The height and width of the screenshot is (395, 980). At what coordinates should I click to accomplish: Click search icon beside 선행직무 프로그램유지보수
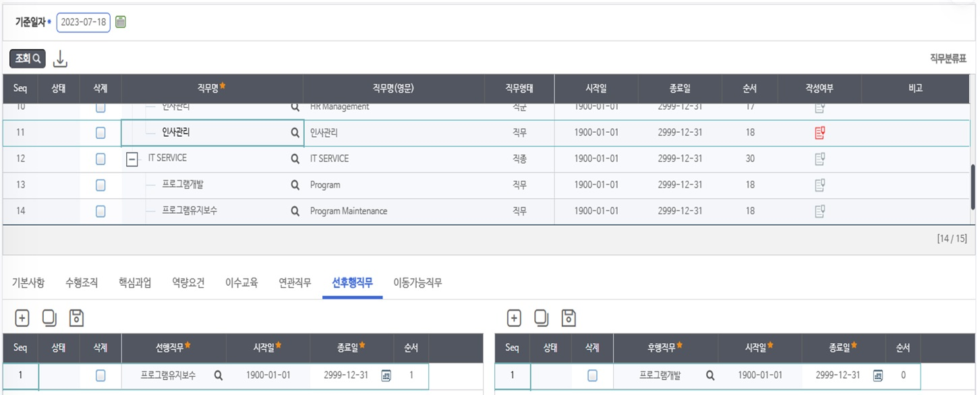pyautogui.click(x=218, y=376)
